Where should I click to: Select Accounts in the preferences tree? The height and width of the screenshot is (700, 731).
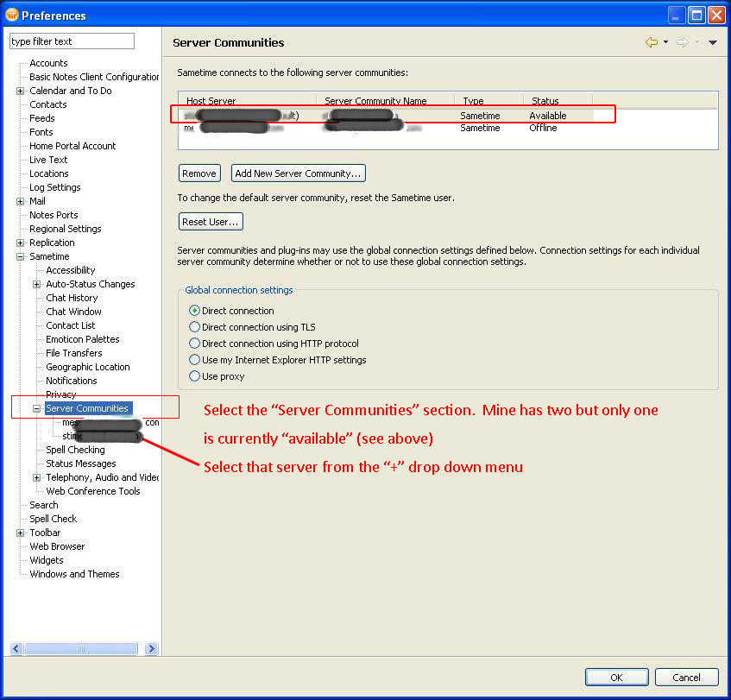pos(48,63)
